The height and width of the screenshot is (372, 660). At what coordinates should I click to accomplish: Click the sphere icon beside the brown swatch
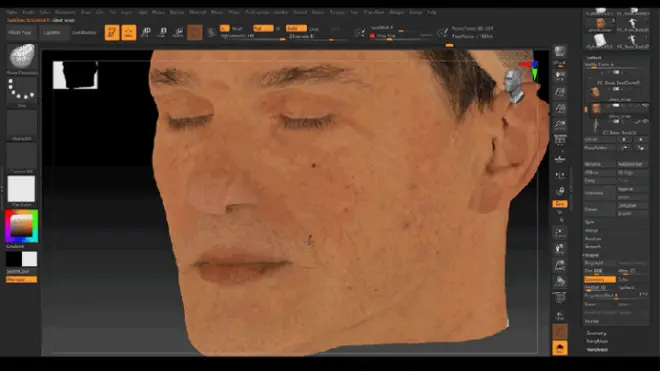pyautogui.click(x=211, y=32)
